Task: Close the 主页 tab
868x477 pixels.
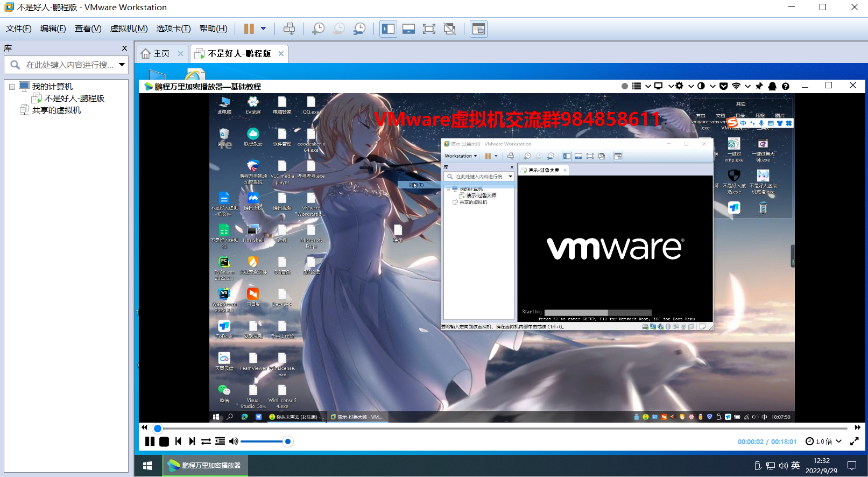Action: (181, 54)
